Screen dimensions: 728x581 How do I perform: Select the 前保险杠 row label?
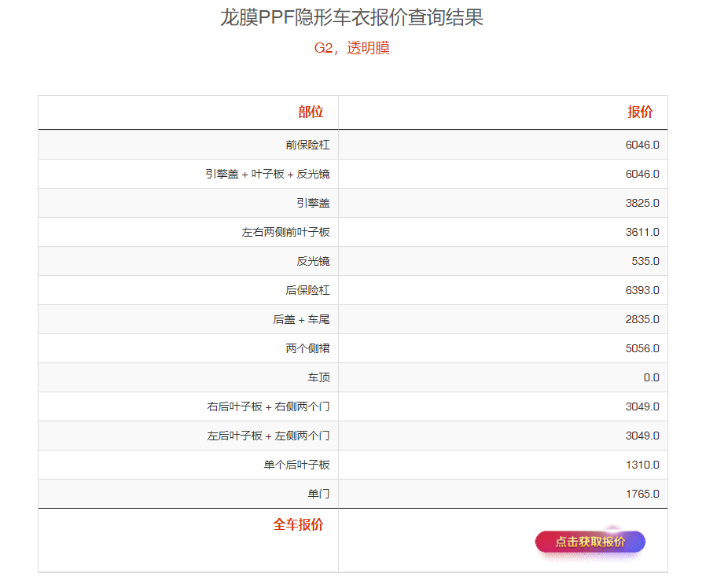[x=307, y=145]
